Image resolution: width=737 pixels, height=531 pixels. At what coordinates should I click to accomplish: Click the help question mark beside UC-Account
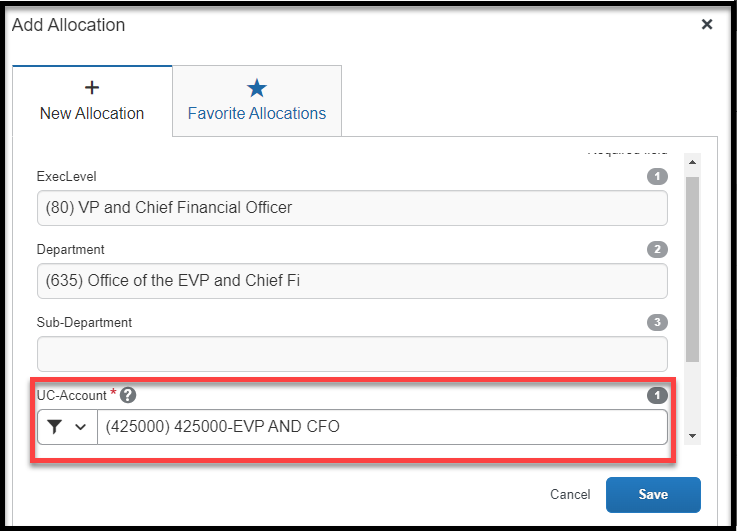coord(128,395)
